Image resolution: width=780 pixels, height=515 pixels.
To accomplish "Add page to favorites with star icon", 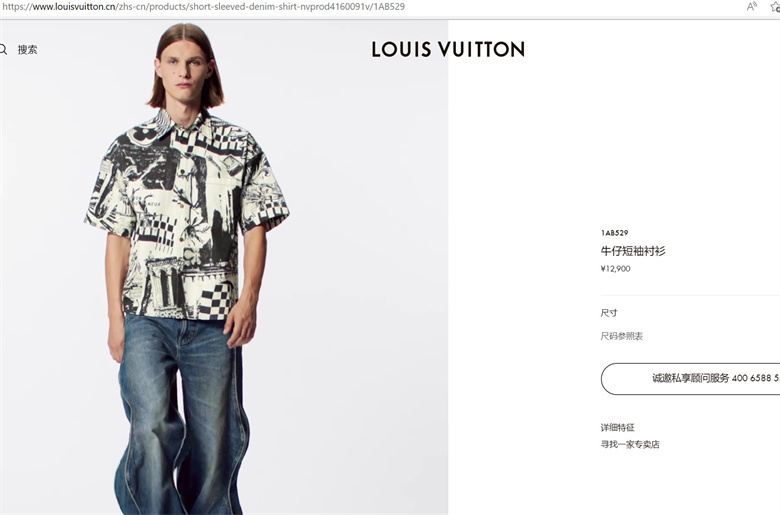I will [775, 7].
